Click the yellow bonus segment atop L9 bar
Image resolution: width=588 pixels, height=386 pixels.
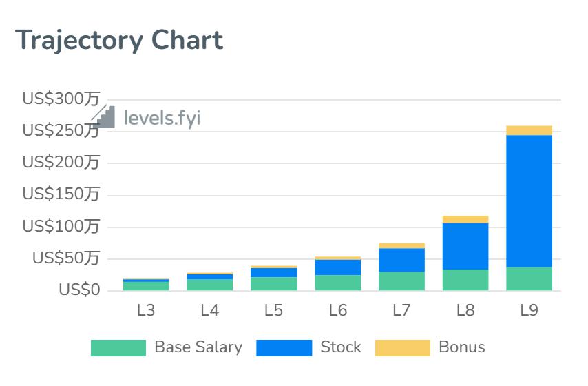click(x=529, y=130)
